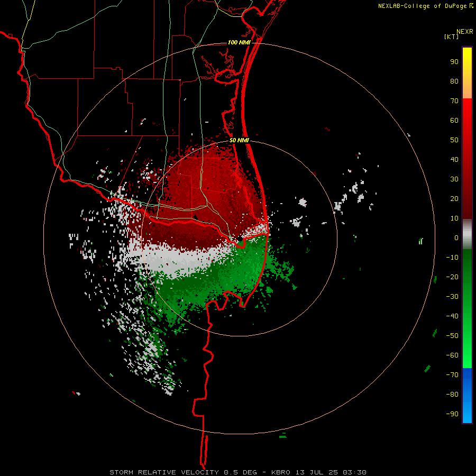Select the -70 value on the velocity scale
The height and width of the screenshot is (476, 476).
[x=452, y=375]
